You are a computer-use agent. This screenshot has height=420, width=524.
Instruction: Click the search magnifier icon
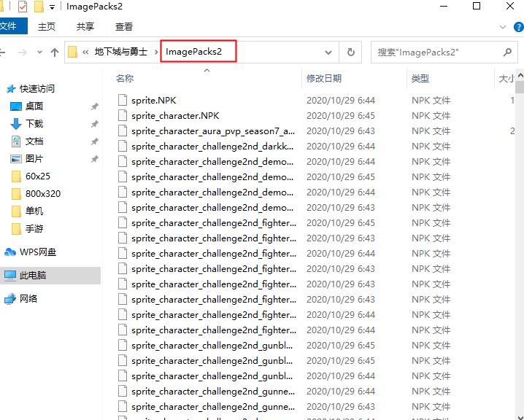pyautogui.click(x=507, y=52)
